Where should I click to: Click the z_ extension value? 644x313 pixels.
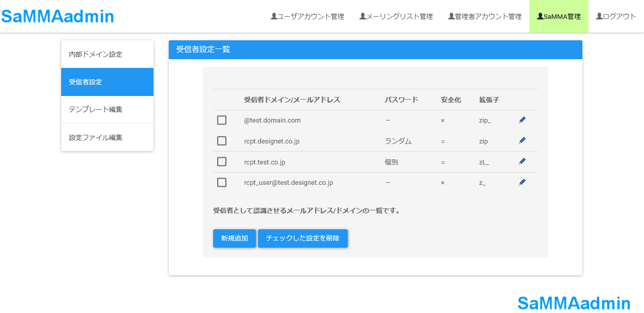pos(482,183)
